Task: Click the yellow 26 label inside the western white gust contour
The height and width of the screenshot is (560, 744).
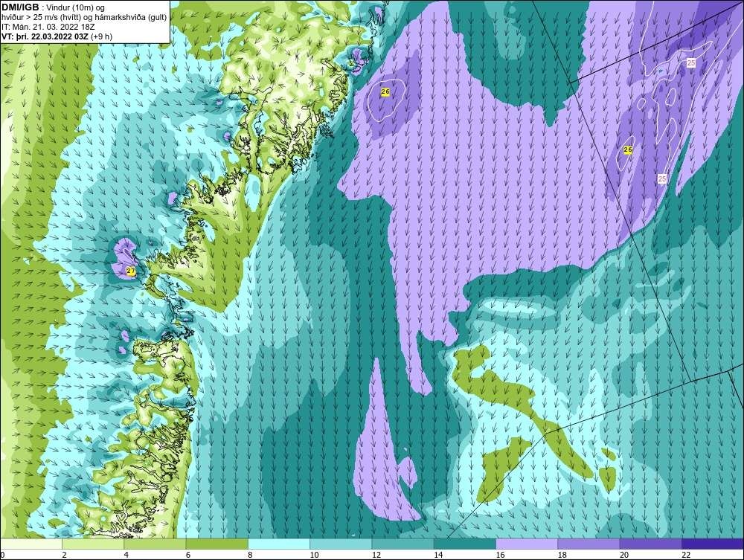Action: 385,92
